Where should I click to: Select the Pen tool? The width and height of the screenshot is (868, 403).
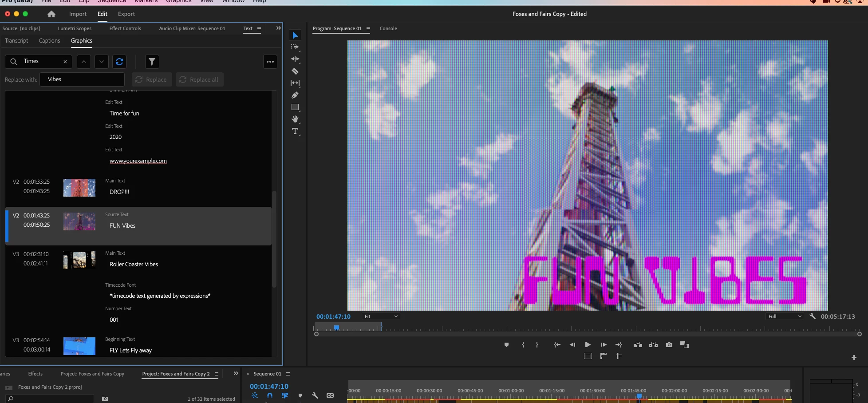tap(295, 95)
